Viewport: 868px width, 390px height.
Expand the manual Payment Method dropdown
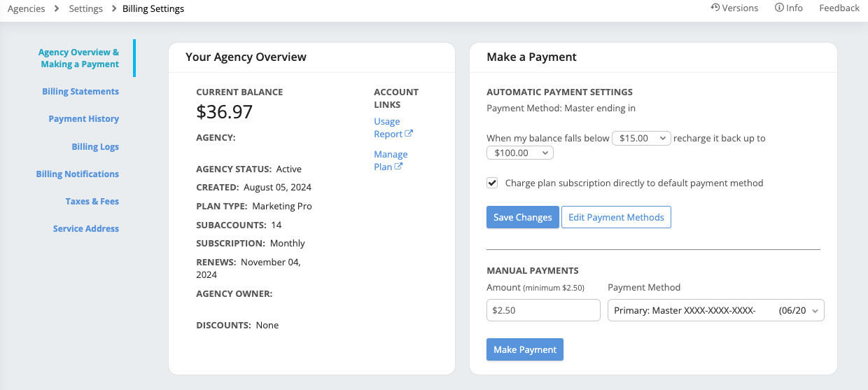[715, 311]
